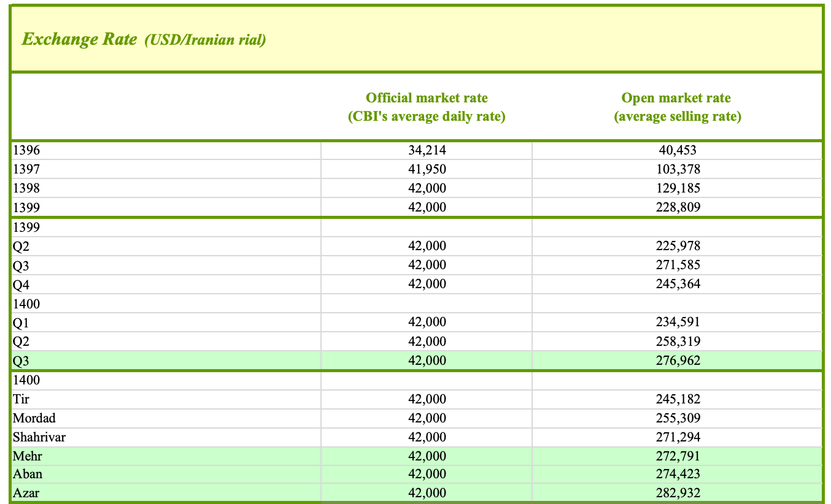831x504 pixels.
Task: Click the highlighted value 272,791
Action: coord(678,456)
